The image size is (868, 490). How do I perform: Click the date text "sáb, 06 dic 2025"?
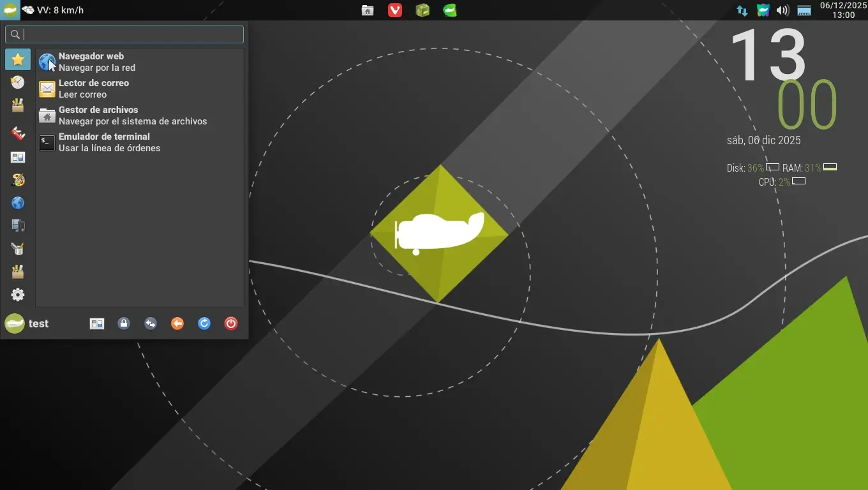click(763, 140)
